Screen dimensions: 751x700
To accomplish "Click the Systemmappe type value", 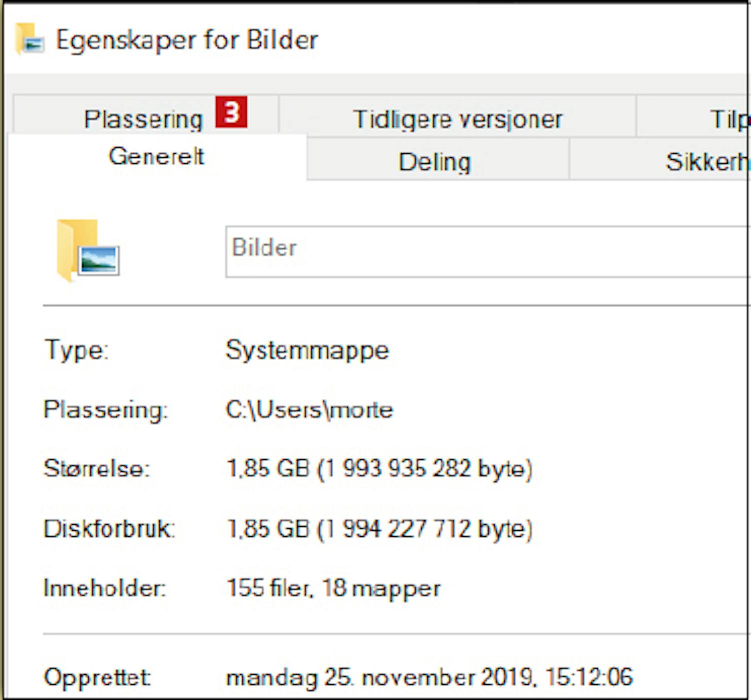I will (307, 350).
